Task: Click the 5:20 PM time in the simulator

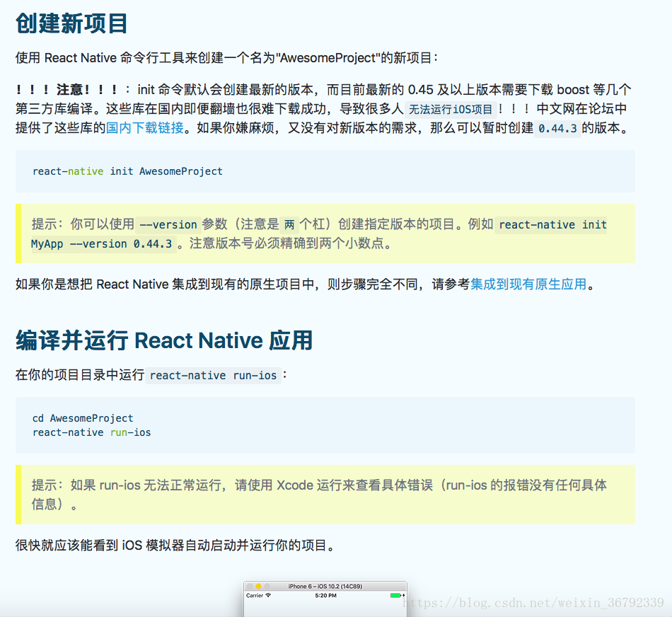Action: [x=325, y=596]
